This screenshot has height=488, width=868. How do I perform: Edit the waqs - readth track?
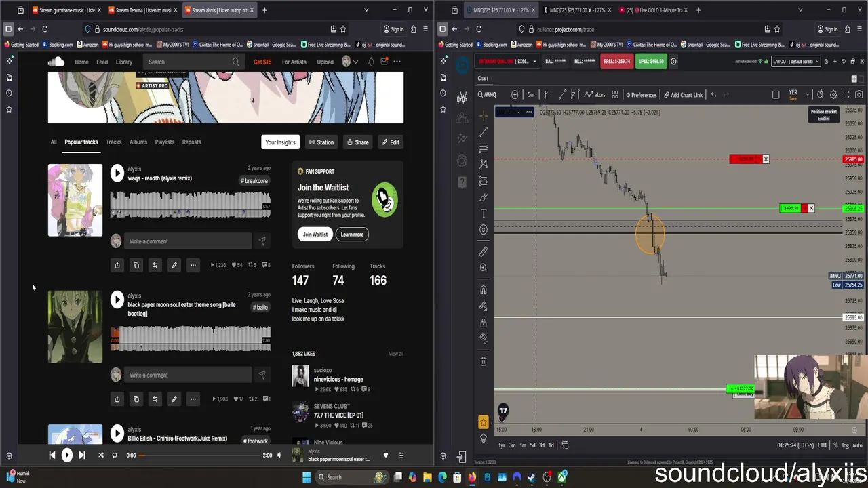click(x=174, y=265)
